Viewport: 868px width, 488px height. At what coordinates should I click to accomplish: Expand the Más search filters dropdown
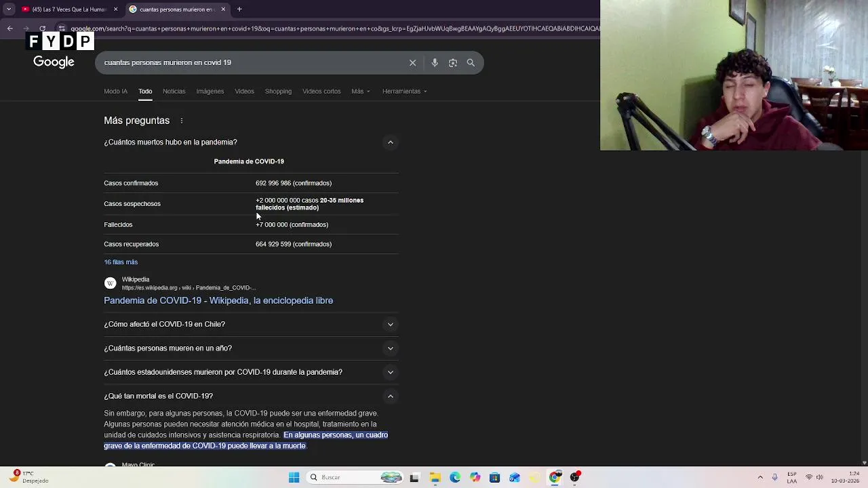[361, 91]
